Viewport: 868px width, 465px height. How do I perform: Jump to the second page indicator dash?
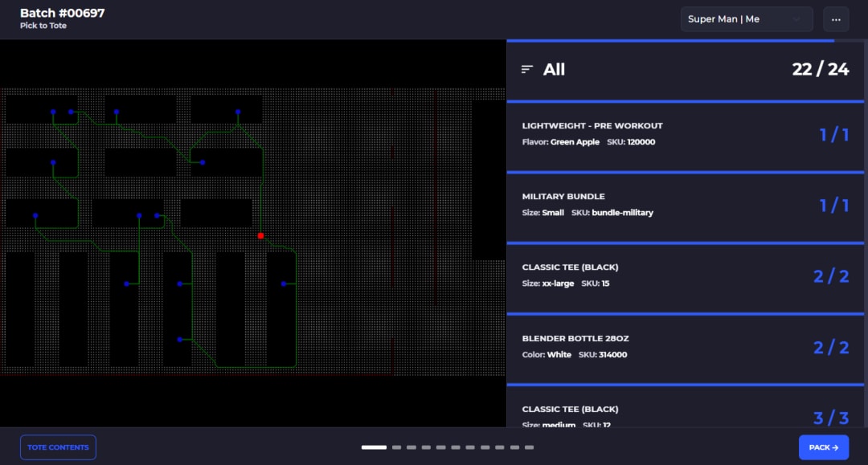coord(396,447)
